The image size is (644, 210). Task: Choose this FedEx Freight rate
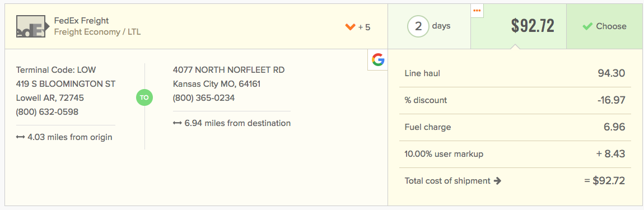tap(604, 26)
